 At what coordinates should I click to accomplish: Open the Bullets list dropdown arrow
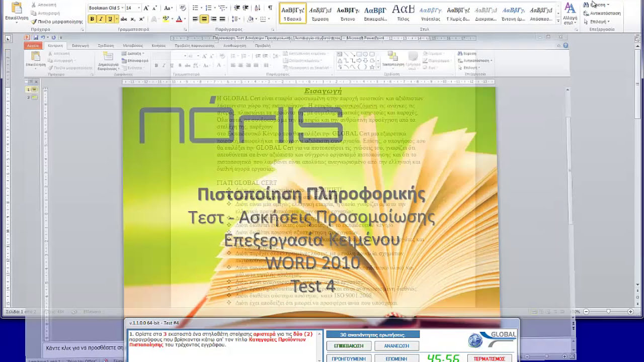(x=201, y=8)
